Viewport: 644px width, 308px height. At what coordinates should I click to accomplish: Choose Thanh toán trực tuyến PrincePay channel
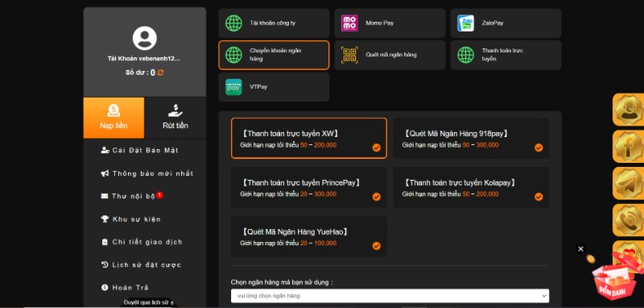(309, 187)
